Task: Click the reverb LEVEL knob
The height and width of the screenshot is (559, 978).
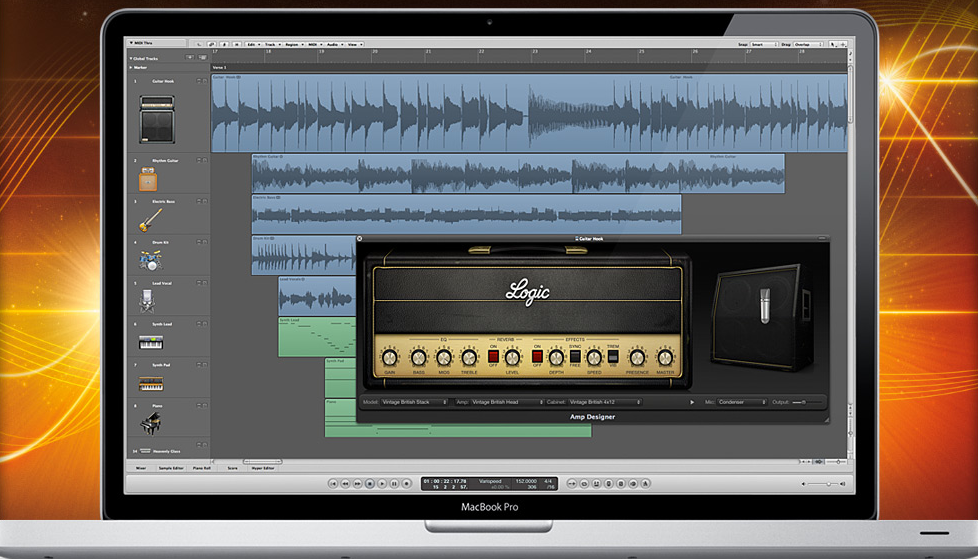Action: (512, 357)
